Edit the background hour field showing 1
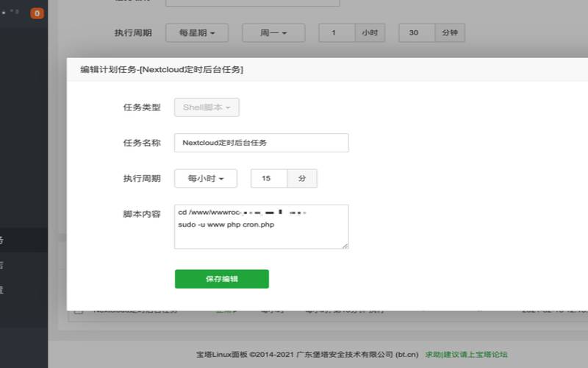The image size is (588, 368). 337,32
